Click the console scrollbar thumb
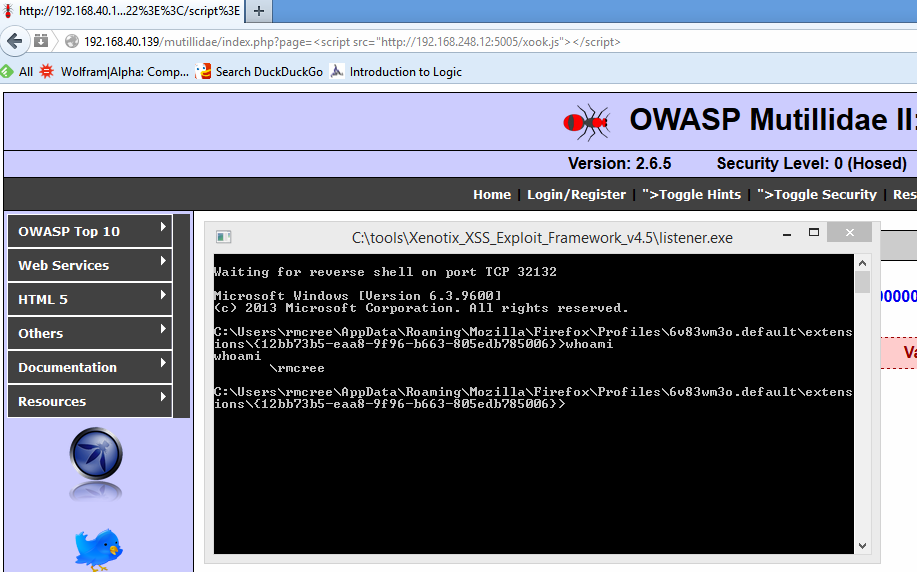 [862, 282]
